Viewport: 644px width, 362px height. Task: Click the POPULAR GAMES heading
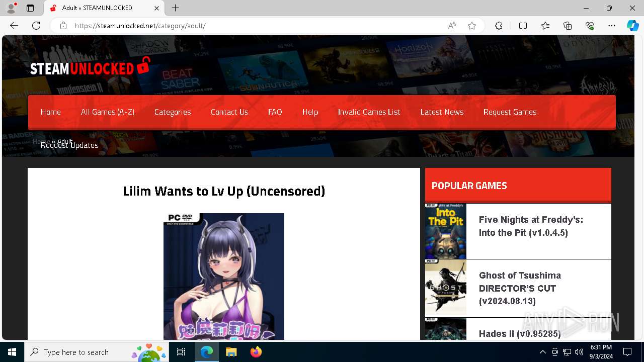469,186
